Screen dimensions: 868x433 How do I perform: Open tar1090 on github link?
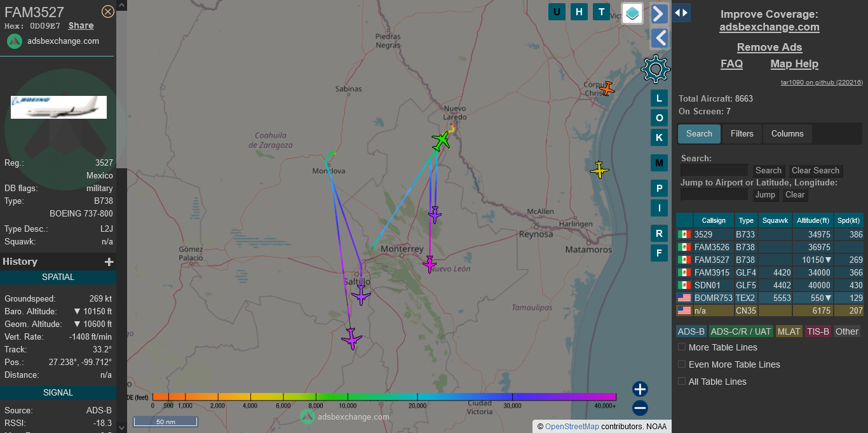point(822,83)
